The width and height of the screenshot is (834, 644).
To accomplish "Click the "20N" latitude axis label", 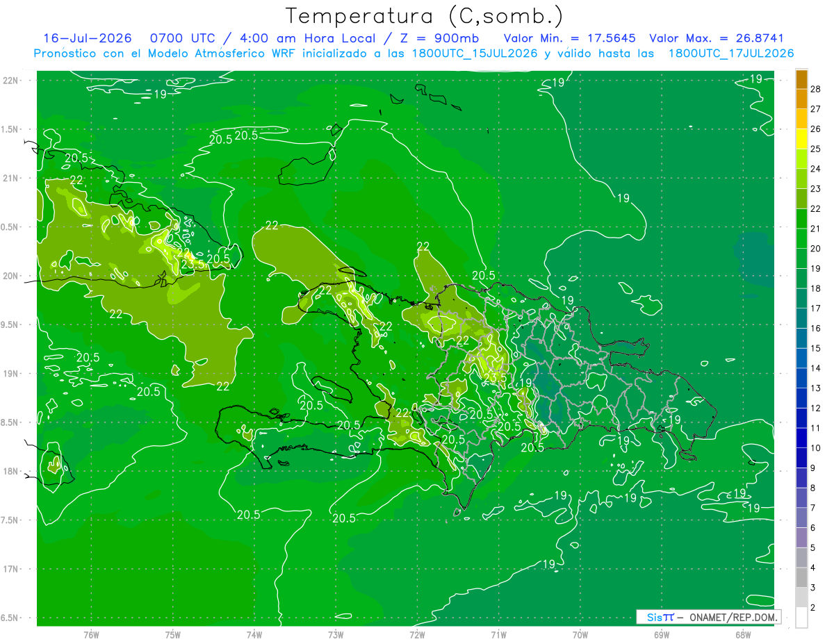I will [x=11, y=276].
